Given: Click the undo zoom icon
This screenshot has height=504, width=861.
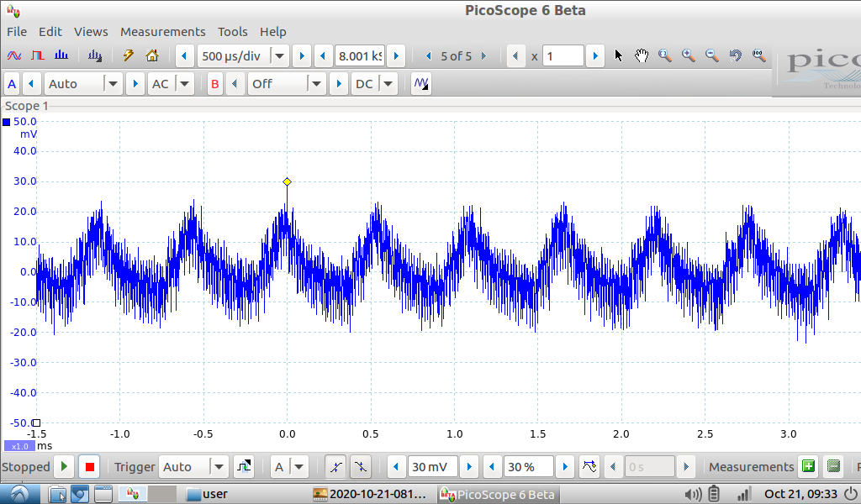Looking at the screenshot, I should click(x=735, y=56).
